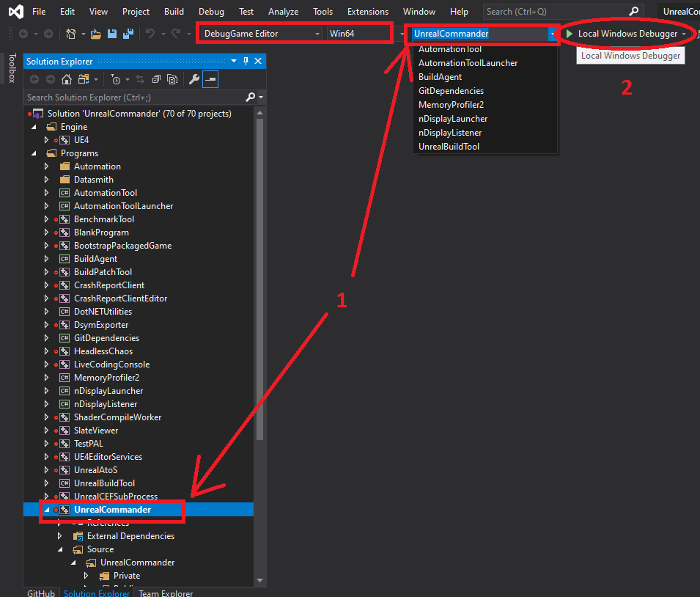Open the Toolbox side tab

pyautogui.click(x=12, y=68)
